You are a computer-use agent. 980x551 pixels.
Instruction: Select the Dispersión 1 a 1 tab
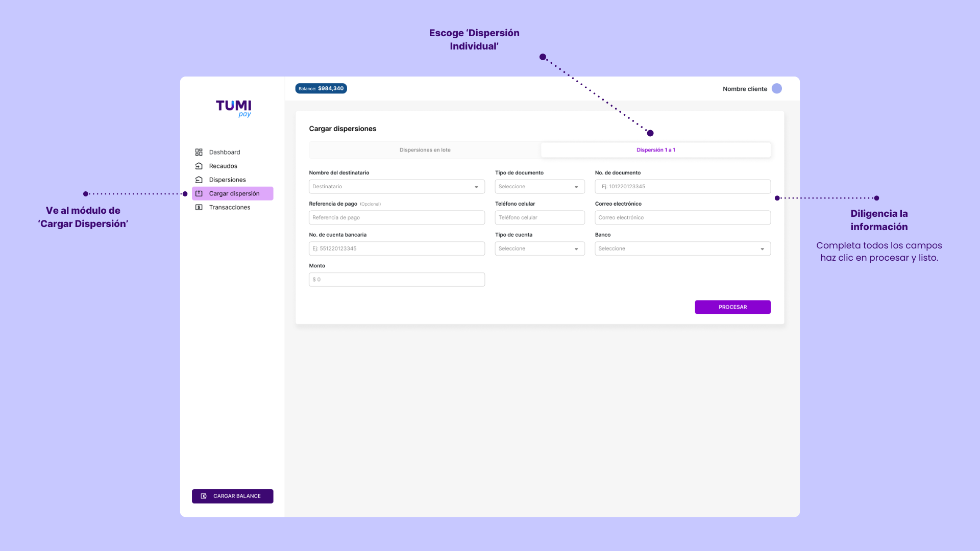tap(655, 150)
